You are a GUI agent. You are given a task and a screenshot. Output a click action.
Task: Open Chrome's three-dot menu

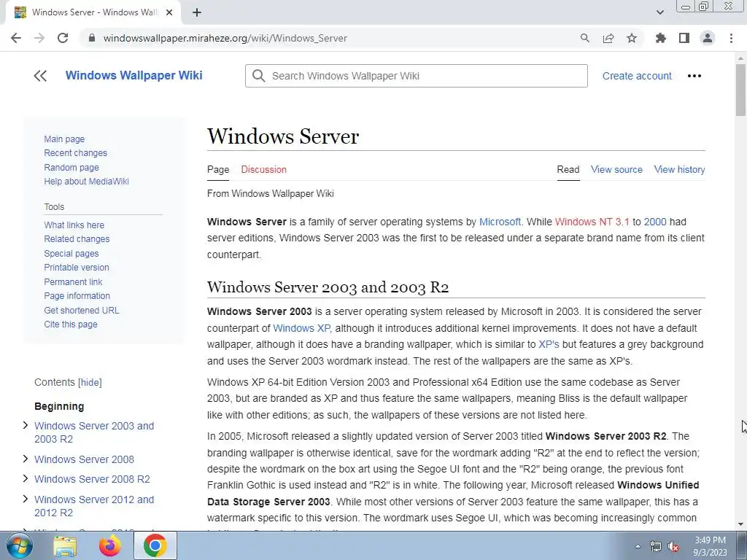pyautogui.click(x=731, y=38)
